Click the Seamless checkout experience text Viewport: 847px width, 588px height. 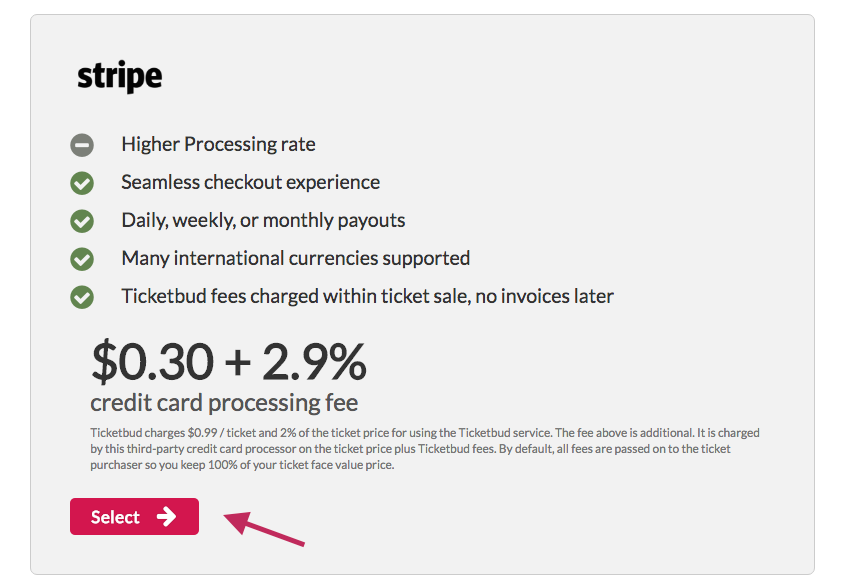pyautogui.click(x=251, y=183)
